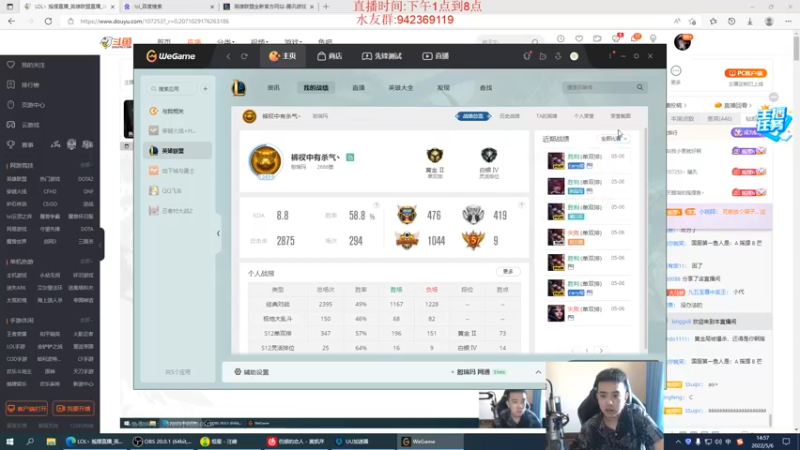Click the WeGame refresh icon
This screenshot has width=800, height=450.
(x=244, y=56)
